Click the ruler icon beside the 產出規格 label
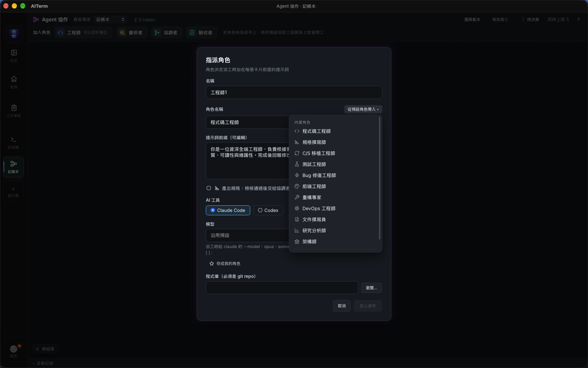This screenshot has height=368, width=588. click(217, 188)
